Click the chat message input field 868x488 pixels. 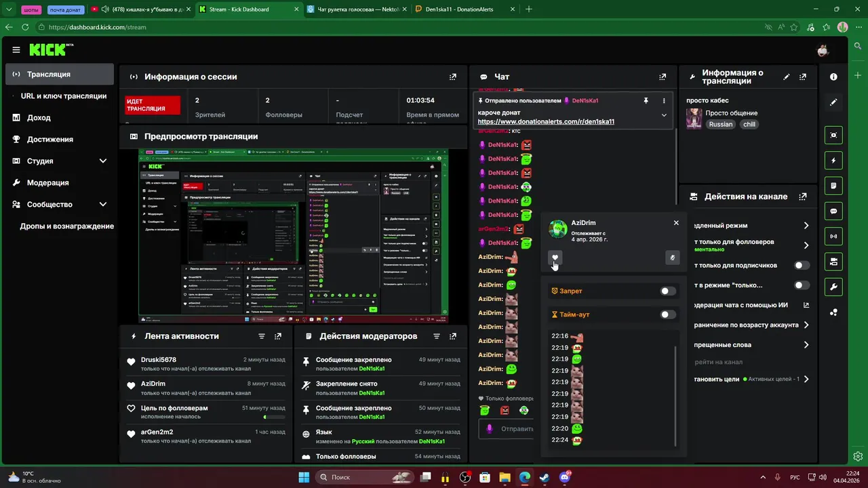(507, 429)
